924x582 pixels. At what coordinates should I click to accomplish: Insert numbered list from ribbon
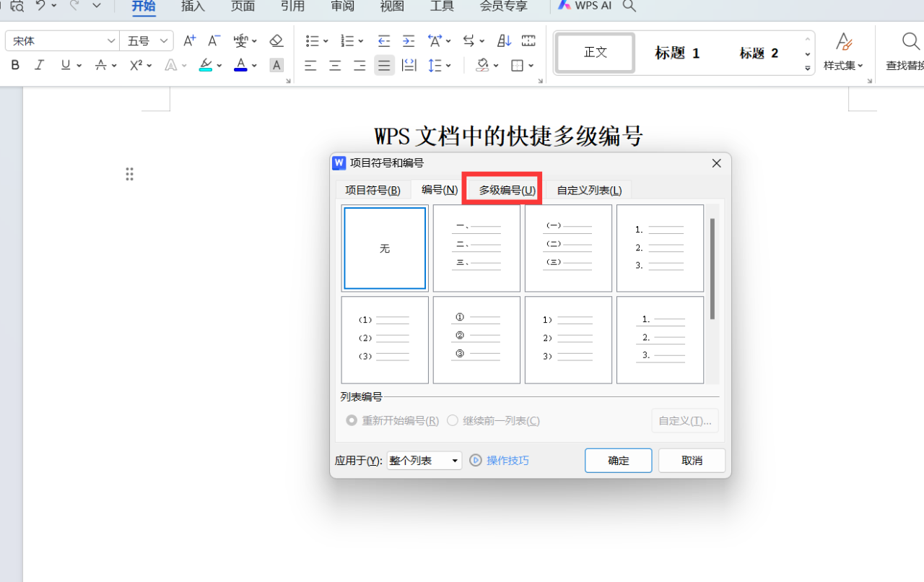tap(347, 41)
